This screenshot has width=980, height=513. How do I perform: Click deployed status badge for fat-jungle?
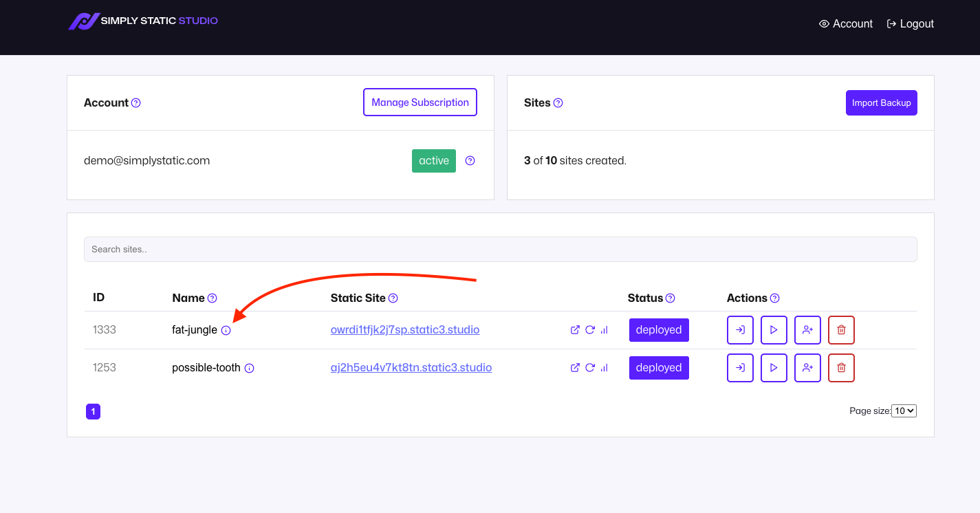click(659, 330)
